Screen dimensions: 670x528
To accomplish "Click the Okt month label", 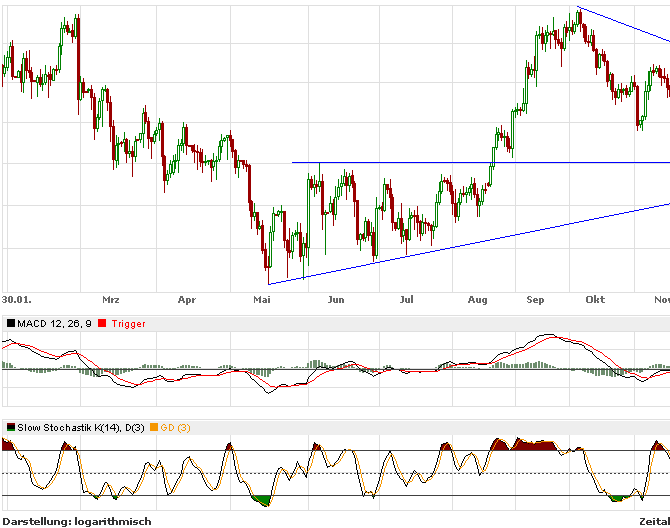I will [595, 299].
